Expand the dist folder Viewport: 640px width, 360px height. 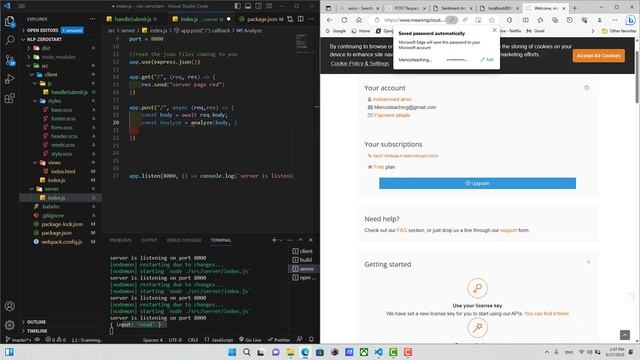[x=60, y=48]
